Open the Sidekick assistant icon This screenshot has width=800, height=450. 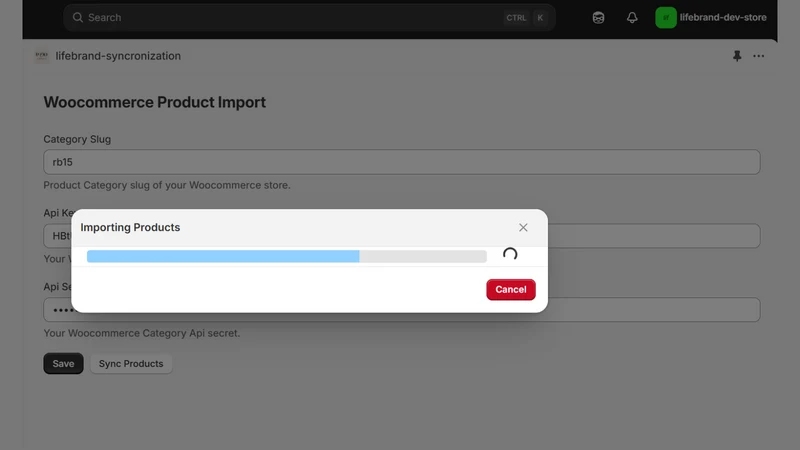(598, 17)
